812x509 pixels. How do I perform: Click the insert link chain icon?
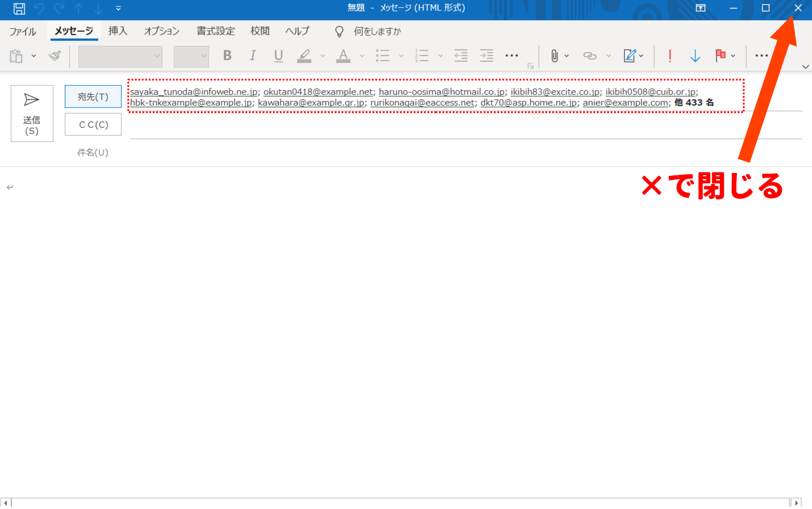pyautogui.click(x=590, y=56)
